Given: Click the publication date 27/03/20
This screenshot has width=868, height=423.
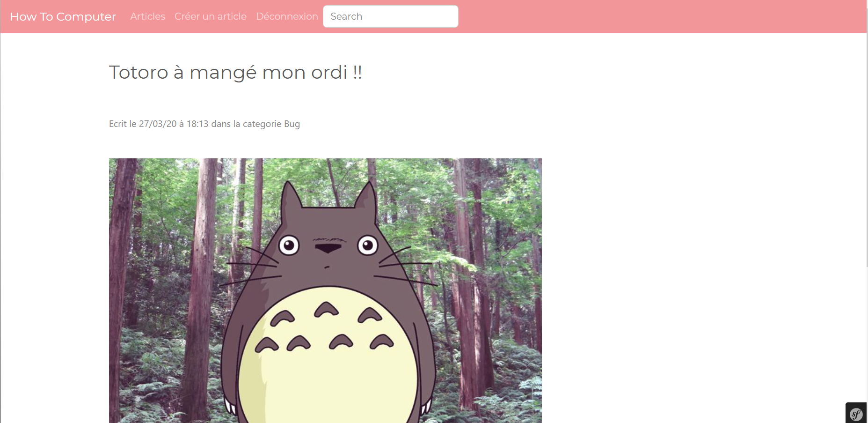Looking at the screenshot, I should coord(158,124).
